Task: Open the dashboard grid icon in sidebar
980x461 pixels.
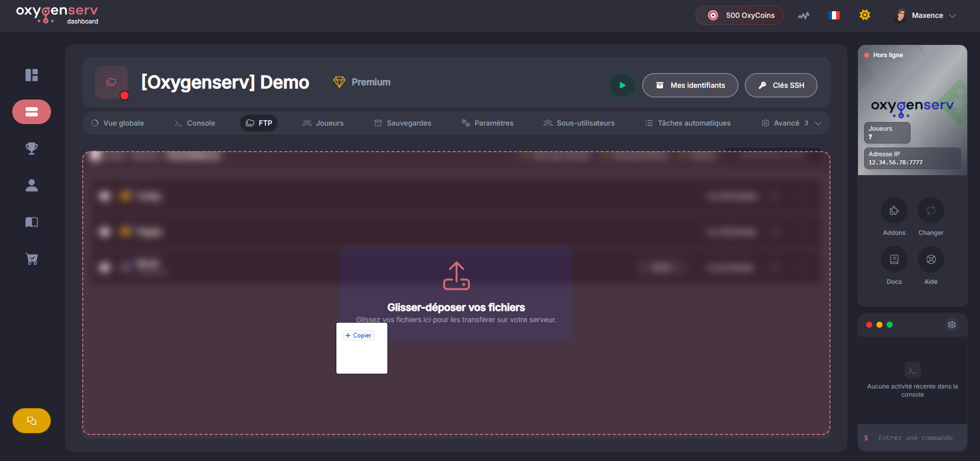Action: pos(32,75)
